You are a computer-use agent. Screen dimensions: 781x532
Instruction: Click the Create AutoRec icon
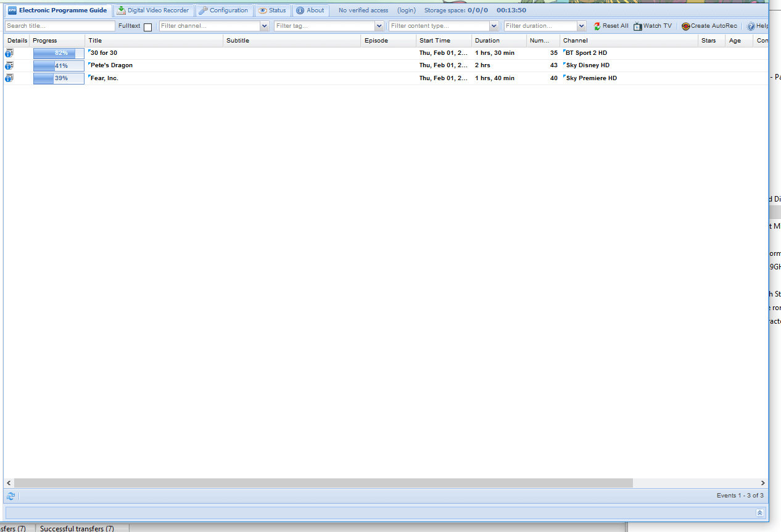point(685,27)
